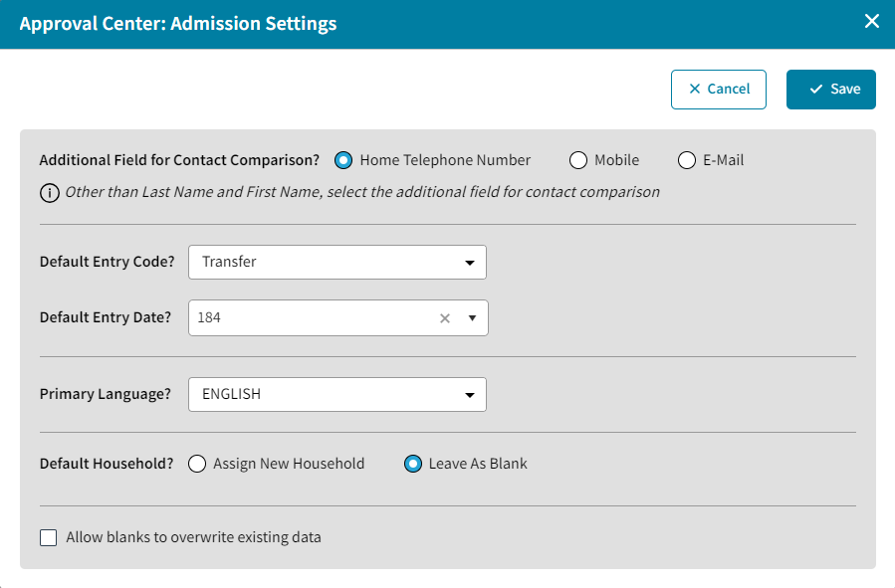895x588 pixels.
Task: Select the E-Mail radio option
Action: pos(687,160)
